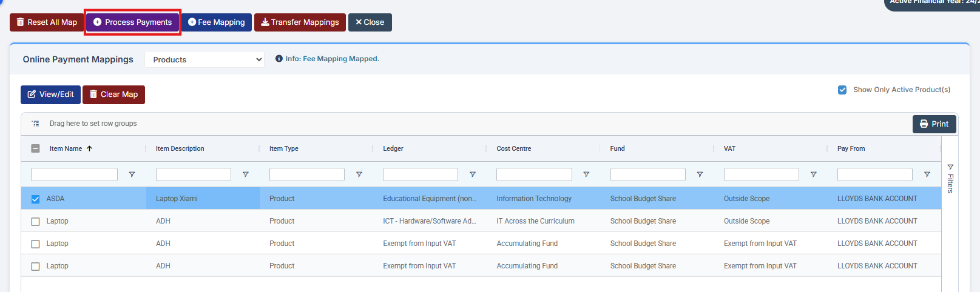The image size is (980, 292).
Task: Click the VAT column filter funnel icon
Action: point(813,174)
